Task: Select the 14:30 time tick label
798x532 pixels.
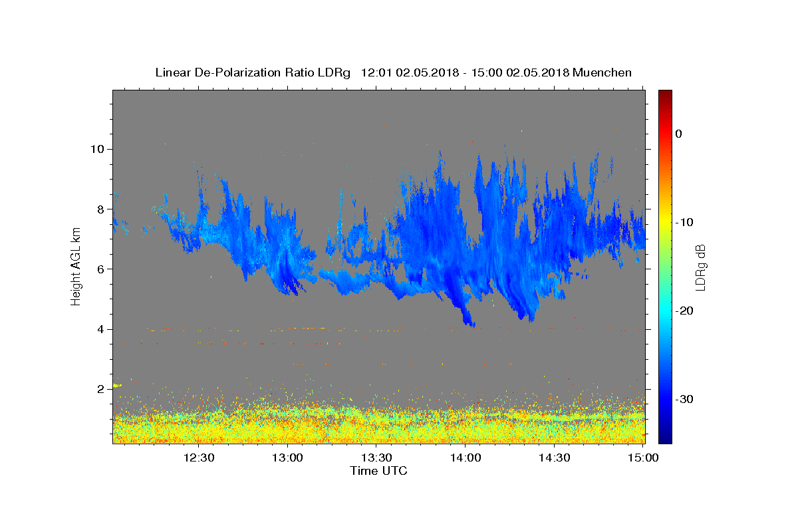Action: pos(554,458)
